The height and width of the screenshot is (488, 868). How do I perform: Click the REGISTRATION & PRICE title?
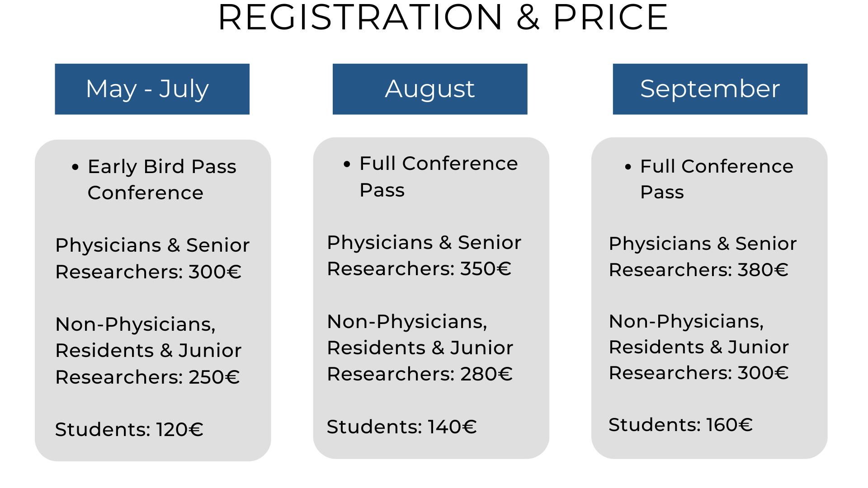(443, 17)
